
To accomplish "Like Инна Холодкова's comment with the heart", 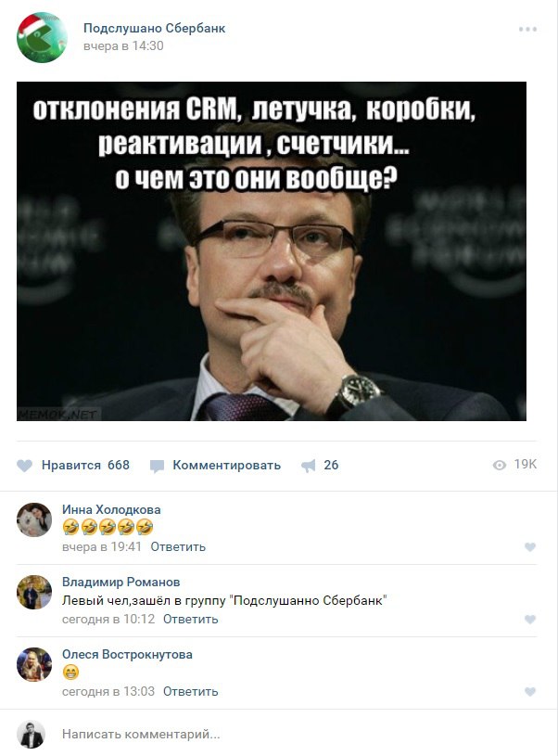I will coord(530,547).
